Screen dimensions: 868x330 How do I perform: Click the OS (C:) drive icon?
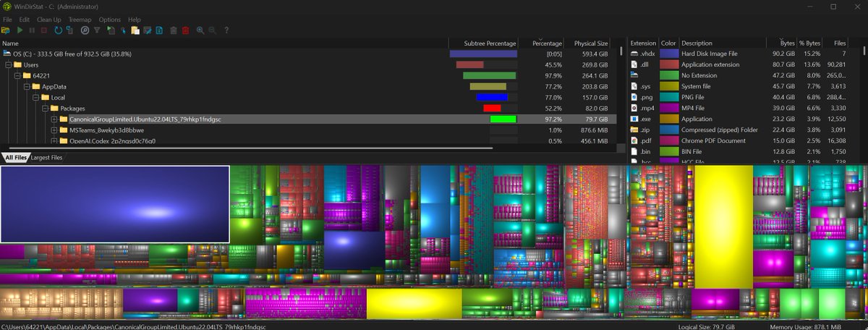click(7, 54)
